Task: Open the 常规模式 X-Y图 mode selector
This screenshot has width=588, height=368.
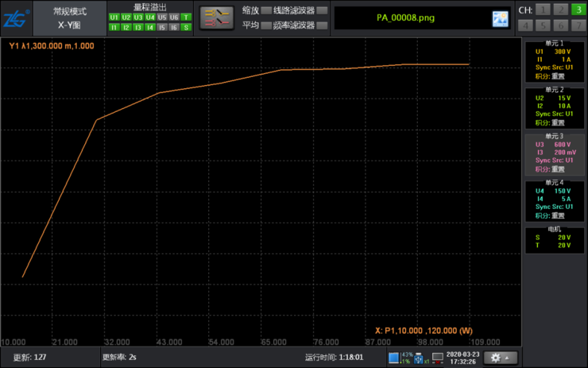Action: click(70, 18)
